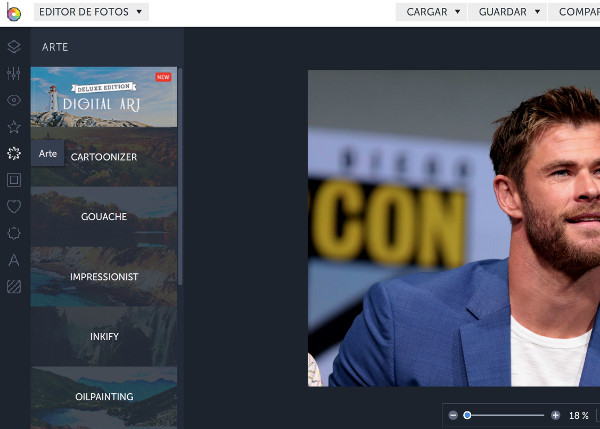Expand the Editor de Fotos dropdown

tap(91, 12)
